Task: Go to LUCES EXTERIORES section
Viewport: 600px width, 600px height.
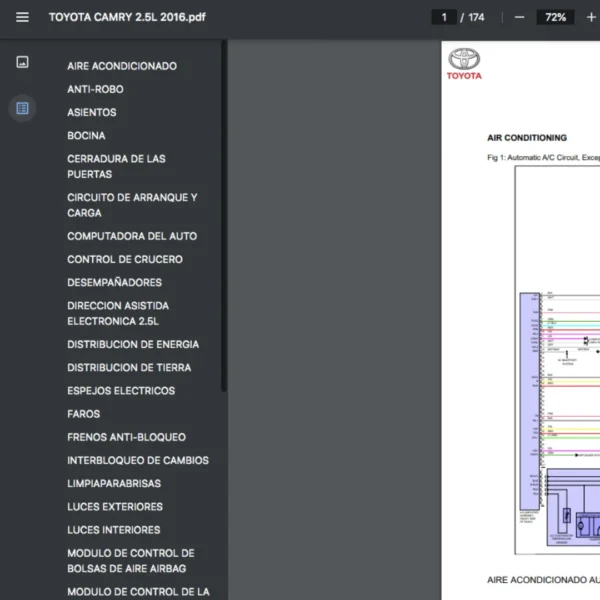Action: click(x=115, y=507)
